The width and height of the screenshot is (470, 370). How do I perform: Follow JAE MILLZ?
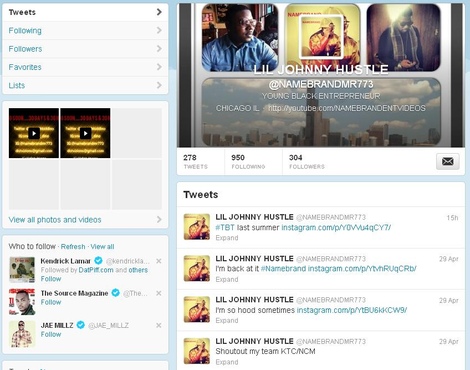pyautogui.click(x=51, y=334)
